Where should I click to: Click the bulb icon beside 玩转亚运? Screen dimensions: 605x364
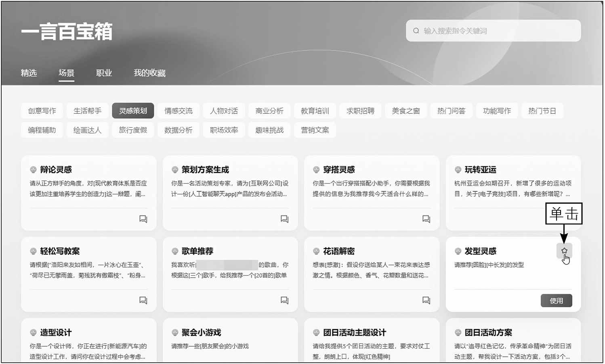tap(458, 169)
